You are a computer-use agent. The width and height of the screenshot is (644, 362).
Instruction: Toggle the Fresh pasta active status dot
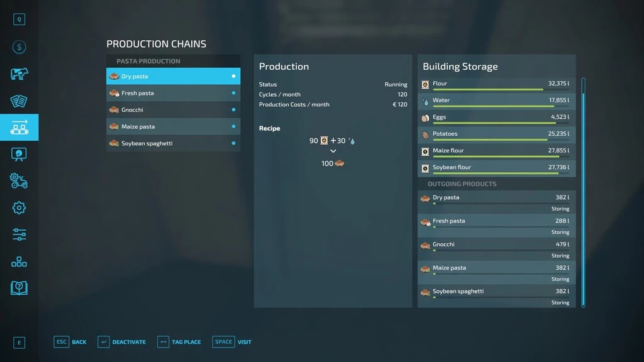233,93
